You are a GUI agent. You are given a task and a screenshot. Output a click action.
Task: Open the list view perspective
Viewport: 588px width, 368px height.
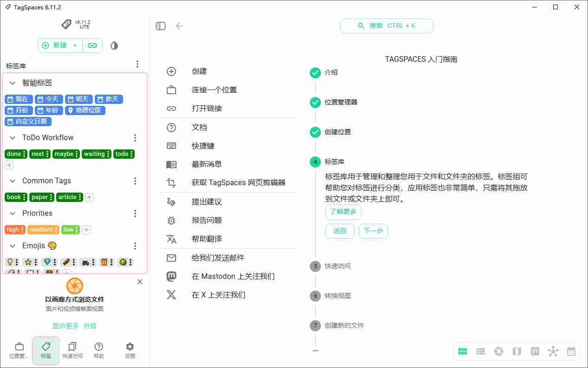[481, 351]
